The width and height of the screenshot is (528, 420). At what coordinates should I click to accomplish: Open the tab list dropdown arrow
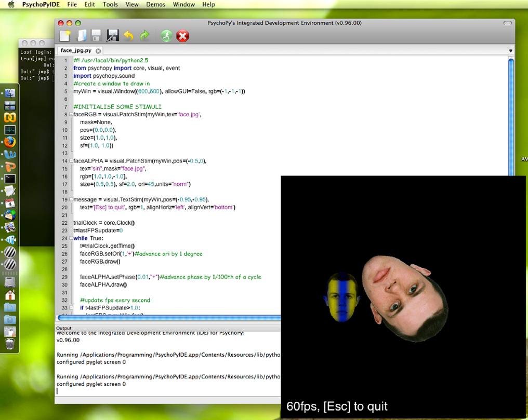coord(510,51)
